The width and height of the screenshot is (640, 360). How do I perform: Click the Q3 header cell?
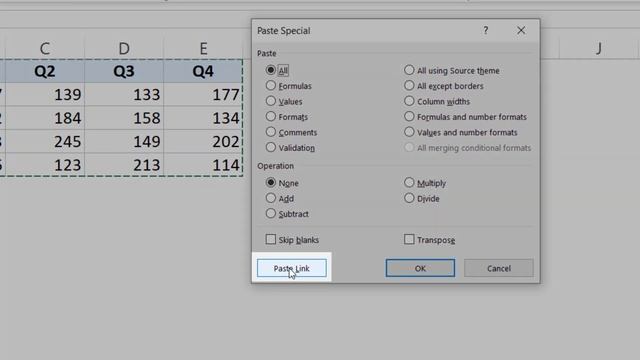(x=124, y=71)
